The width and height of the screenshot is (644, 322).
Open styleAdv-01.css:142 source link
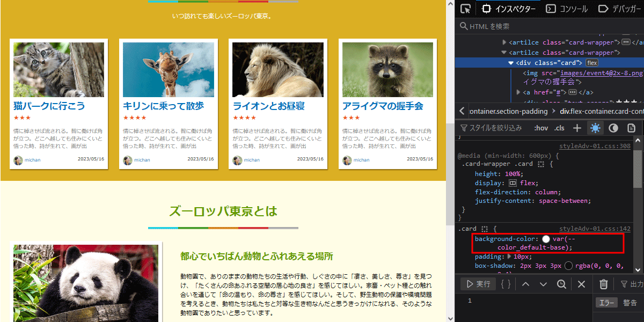[595, 229]
